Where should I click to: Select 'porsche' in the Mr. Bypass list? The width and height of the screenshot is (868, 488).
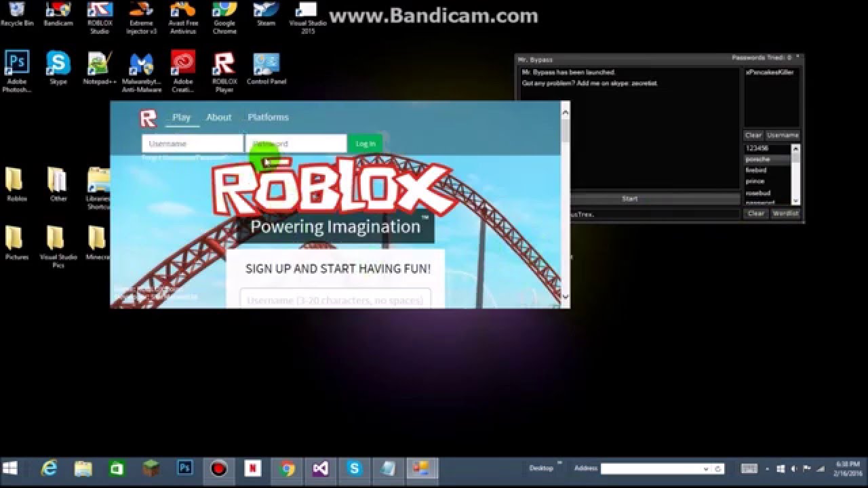pos(768,159)
